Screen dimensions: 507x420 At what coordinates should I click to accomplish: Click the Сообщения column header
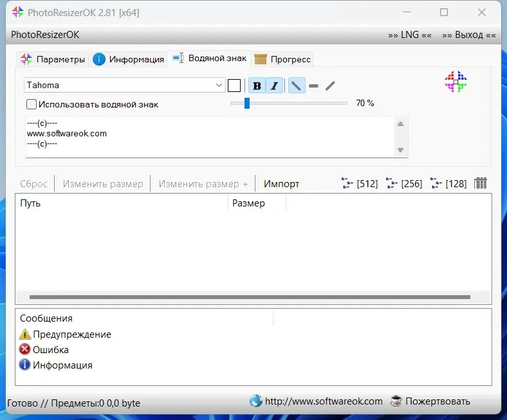(145, 318)
